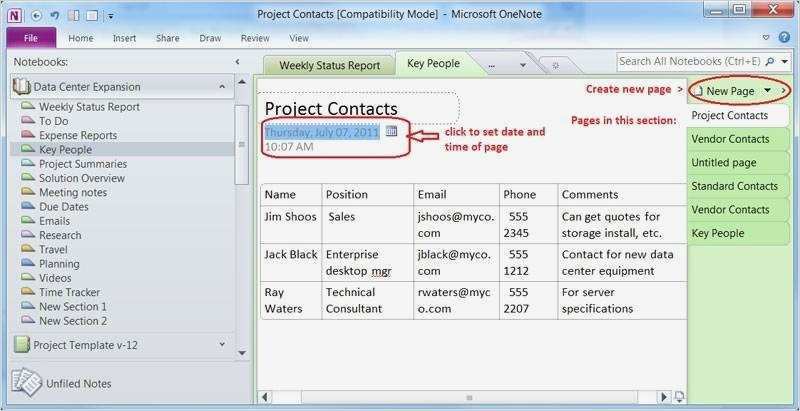Open the Videos section

coord(55,278)
